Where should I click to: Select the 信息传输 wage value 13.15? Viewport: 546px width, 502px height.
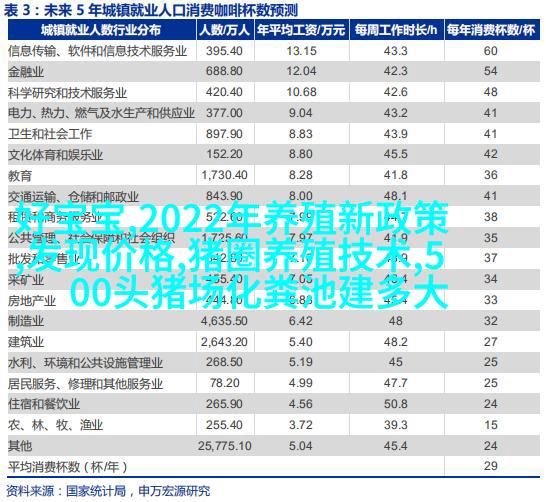pos(301,51)
